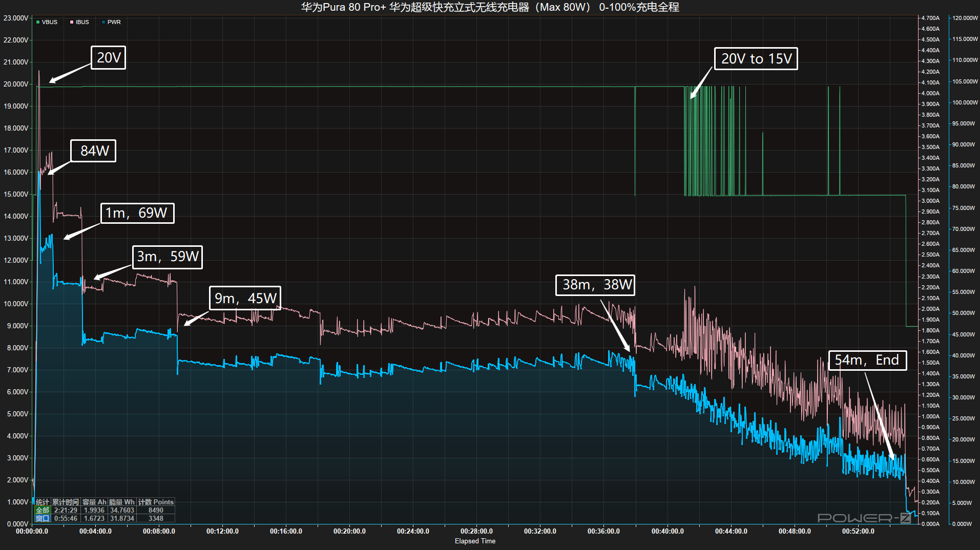The image size is (980, 550).
Task: Click the 00:04:00.0 time axis tick
Action: pyautogui.click(x=95, y=531)
